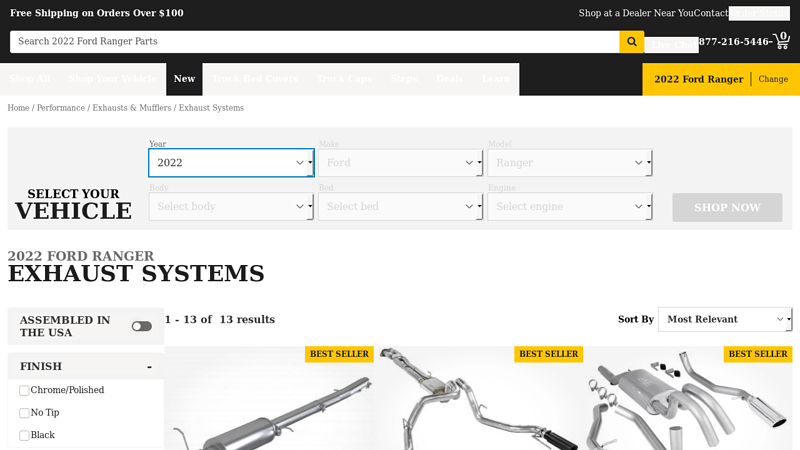Call the 877-216-5446 phone link
The height and width of the screenshot is (450, 800).
[733, 42]
